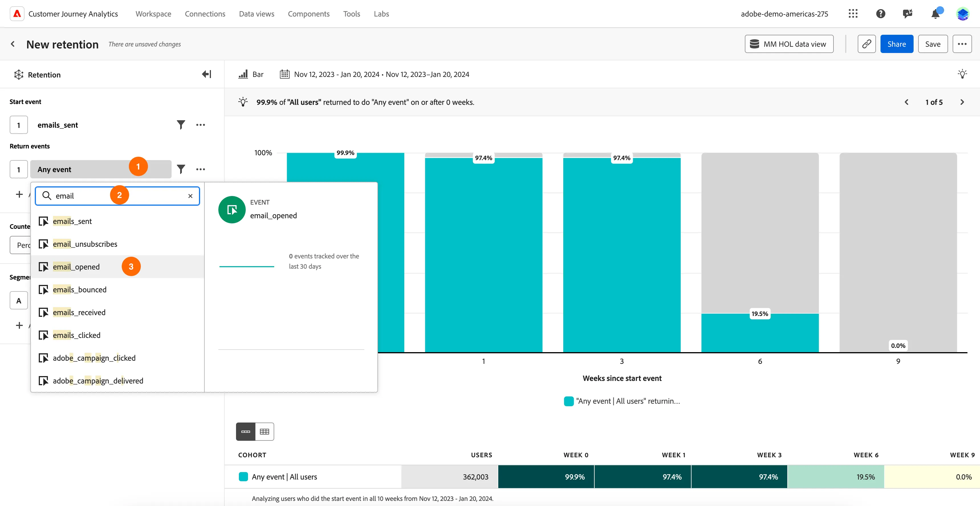
Task: Open the Tools menu
Action: pyautogui.click(x=351, y=14)
